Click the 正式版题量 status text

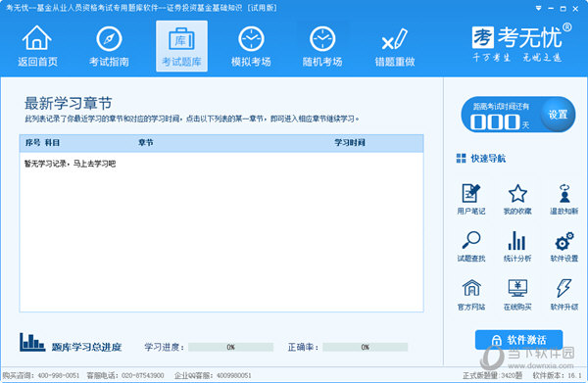(492, 375)
